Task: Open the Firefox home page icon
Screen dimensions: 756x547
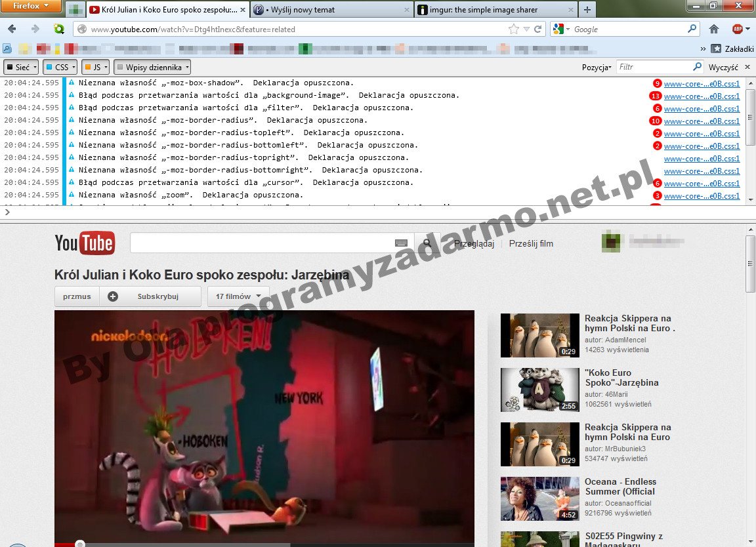Action: pos(714,29)
